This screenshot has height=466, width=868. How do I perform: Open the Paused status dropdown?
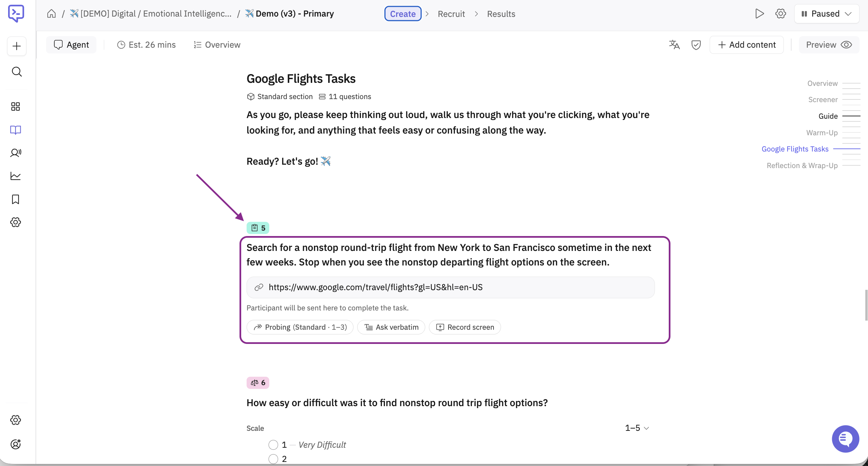coord(826,14)
